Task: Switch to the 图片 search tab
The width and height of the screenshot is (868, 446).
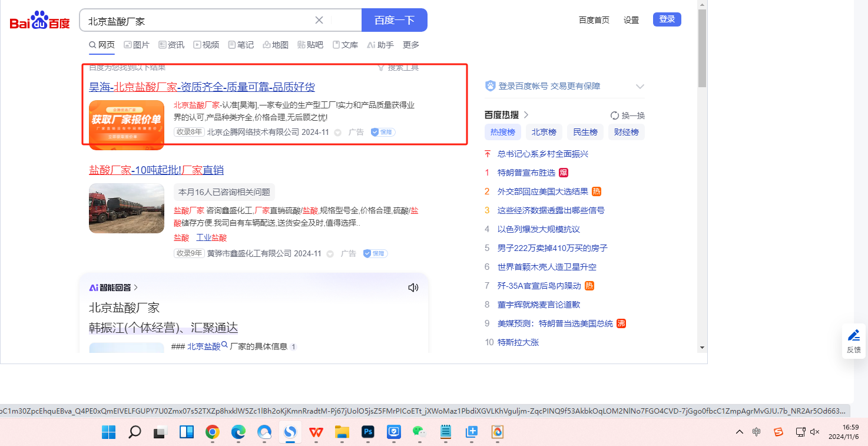Action: pos(137,45)
